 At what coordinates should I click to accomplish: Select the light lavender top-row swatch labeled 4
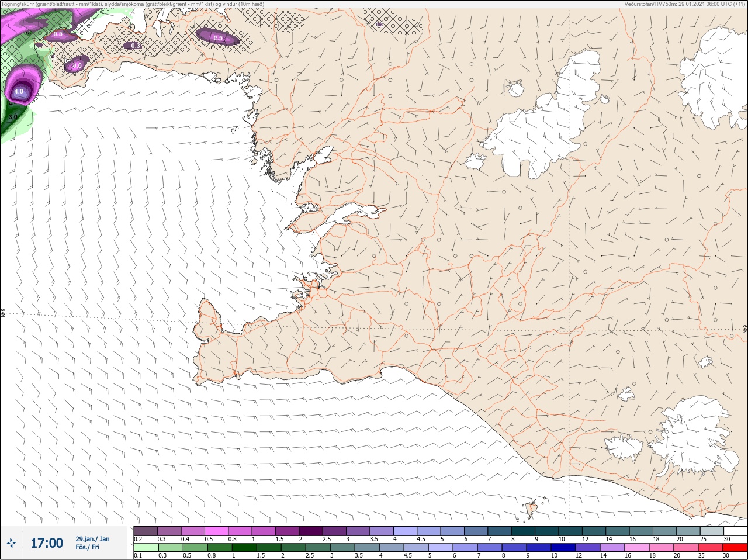[405, 531]
